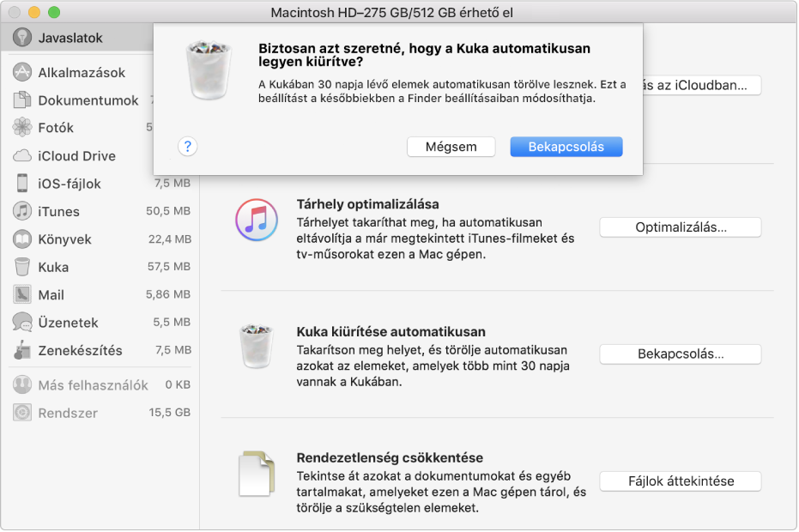This screenshot has width=799, height=532.
Task: Select the iOS-fájlok row
Action: (x=100, y=183)
